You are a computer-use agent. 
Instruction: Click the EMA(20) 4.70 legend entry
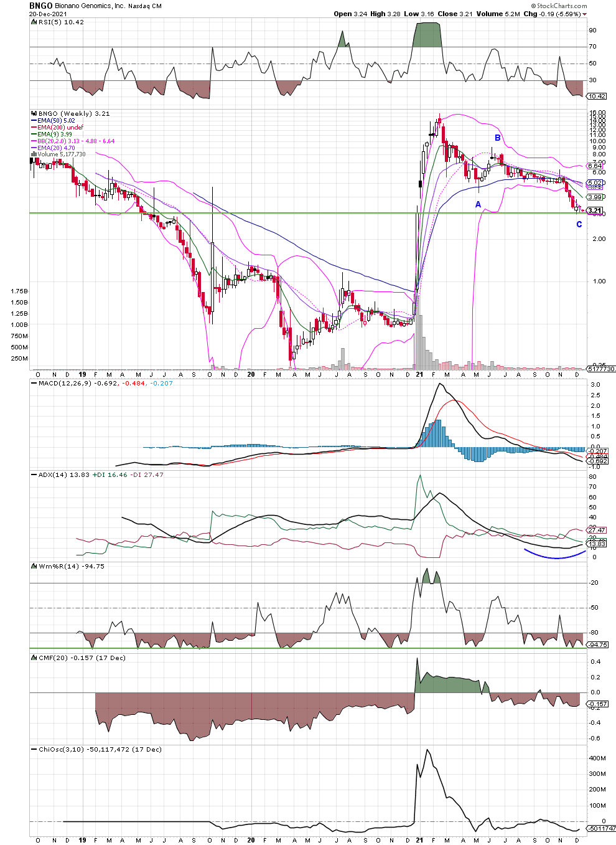56,148
